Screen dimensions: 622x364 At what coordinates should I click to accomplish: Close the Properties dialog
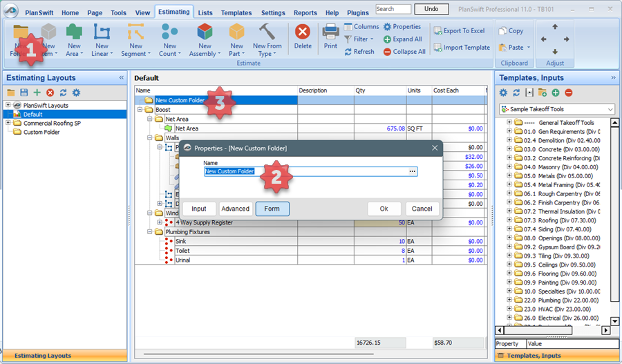tap(435, 148)
